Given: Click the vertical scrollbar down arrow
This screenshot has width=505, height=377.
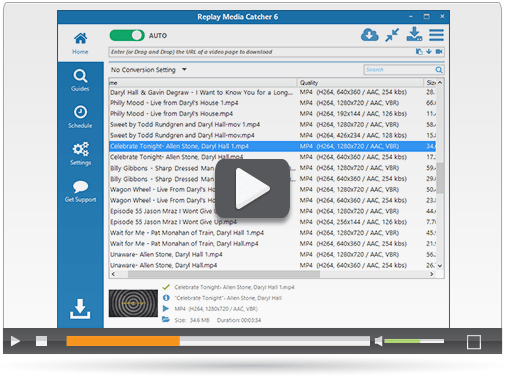Looking at the screenshot, I should [440, 266].
